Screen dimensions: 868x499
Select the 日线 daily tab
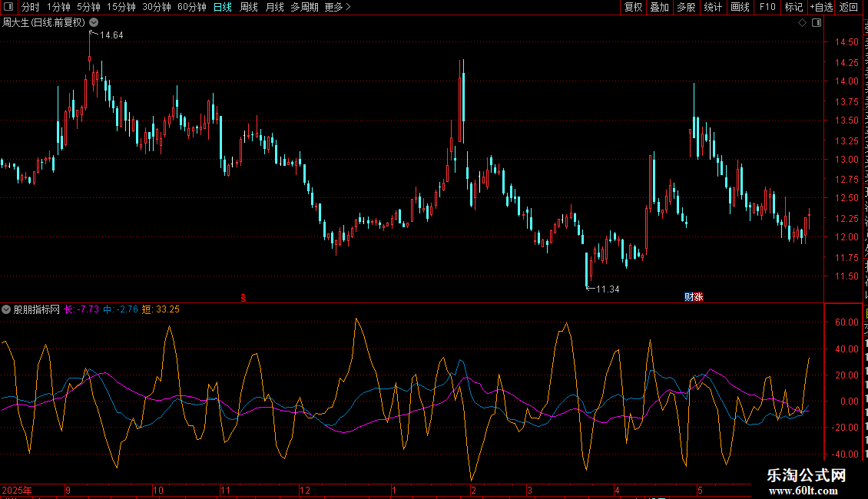tap(223, 7)
